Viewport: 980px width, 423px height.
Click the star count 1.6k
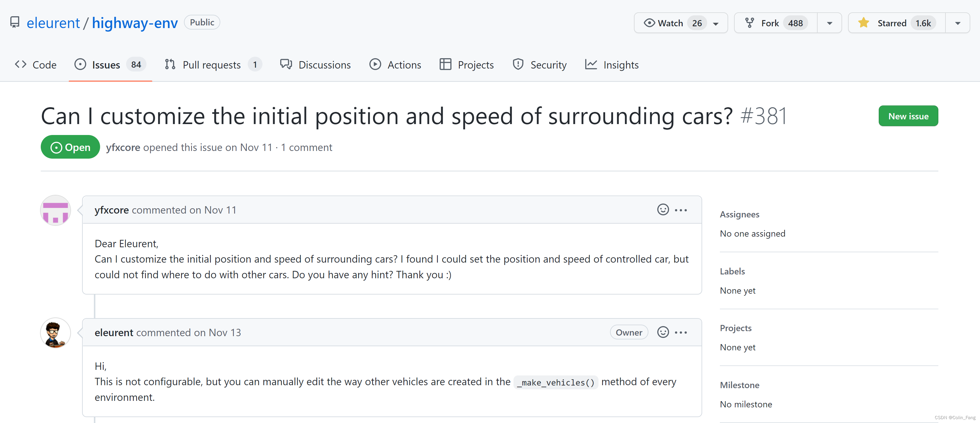point(923,23)
